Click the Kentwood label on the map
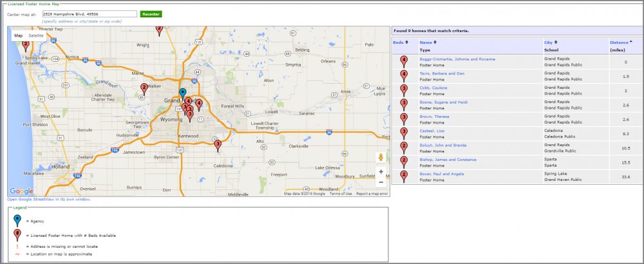The height and width of the screenshot is (264, 644). pyautogui.click(x=188, y=137)
